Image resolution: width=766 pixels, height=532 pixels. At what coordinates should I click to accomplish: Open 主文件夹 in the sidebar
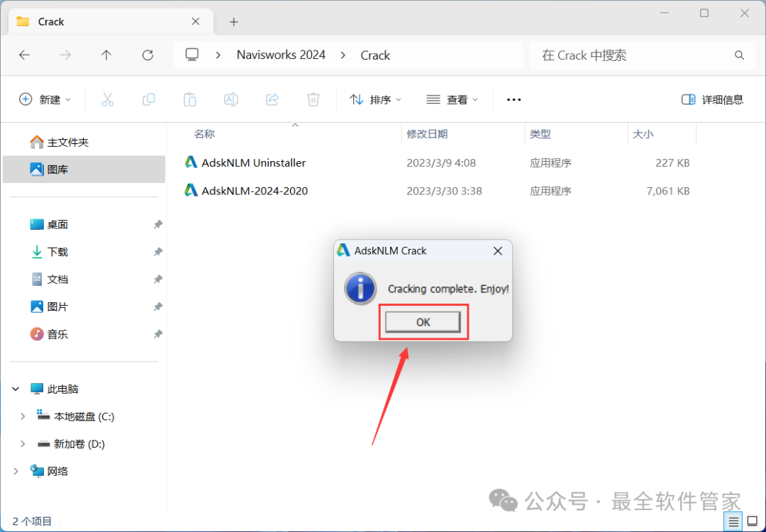pos(84,142)
